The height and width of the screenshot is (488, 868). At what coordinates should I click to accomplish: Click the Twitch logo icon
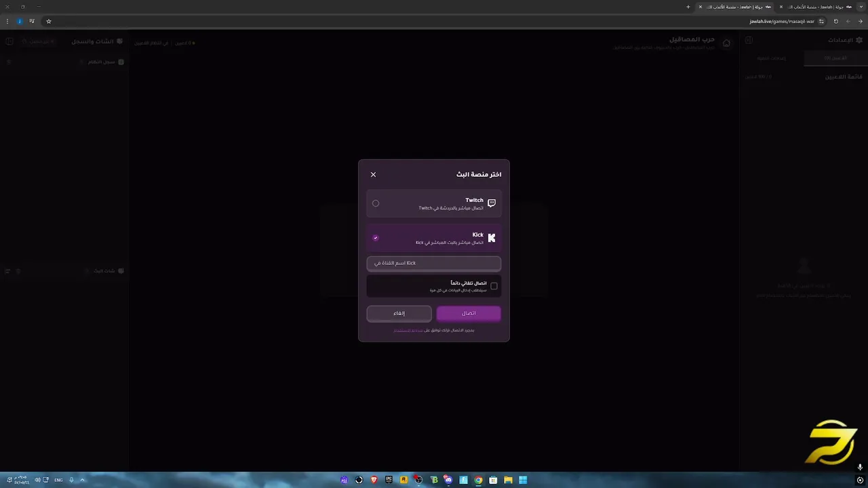tap(492, 203)
